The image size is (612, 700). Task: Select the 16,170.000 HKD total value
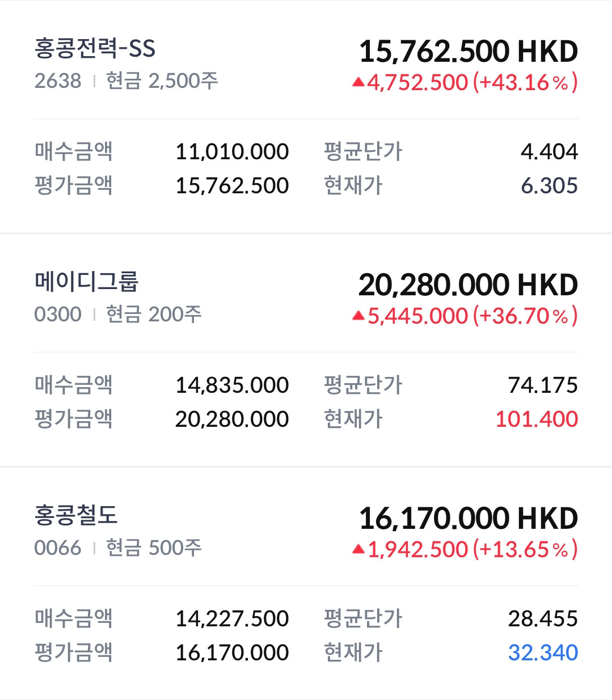click(x=469, y=519)
